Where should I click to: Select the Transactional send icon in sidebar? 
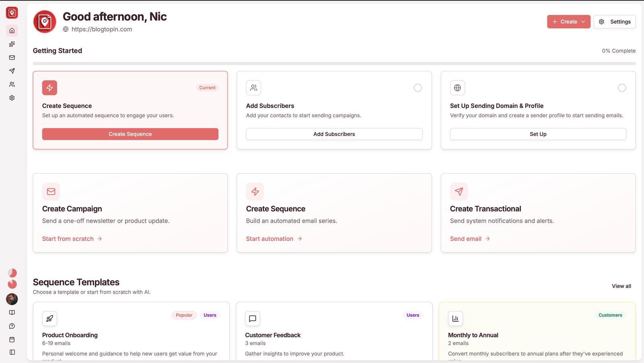[12, 71]
